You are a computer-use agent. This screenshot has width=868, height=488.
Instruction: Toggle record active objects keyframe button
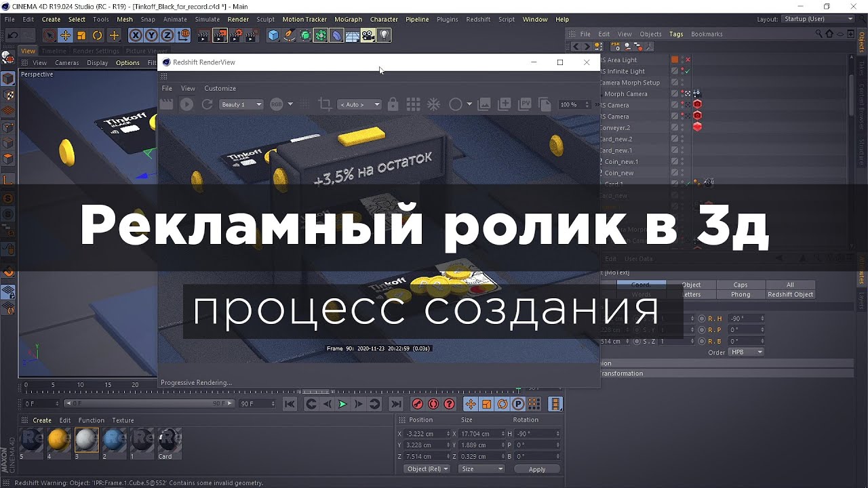coord(417,404)
